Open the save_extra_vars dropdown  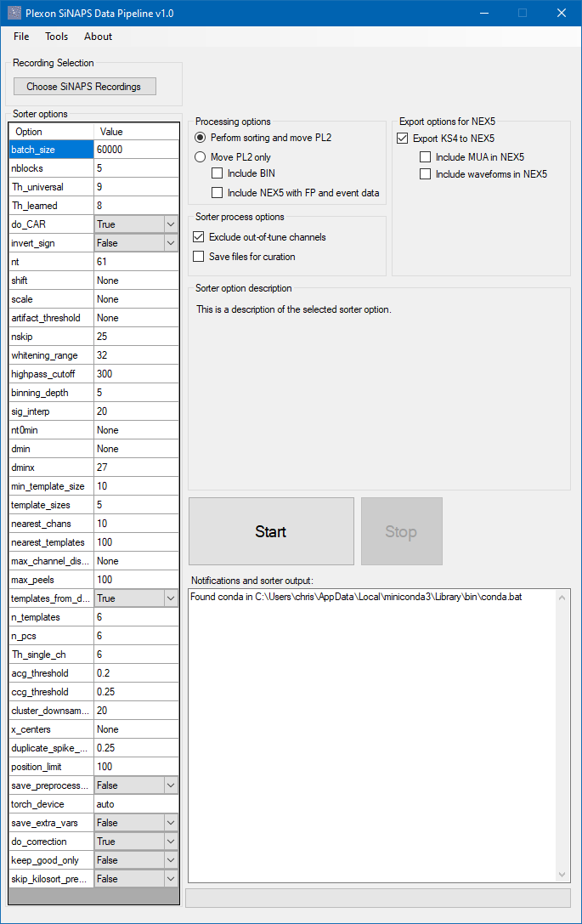[x=171, y=823]
